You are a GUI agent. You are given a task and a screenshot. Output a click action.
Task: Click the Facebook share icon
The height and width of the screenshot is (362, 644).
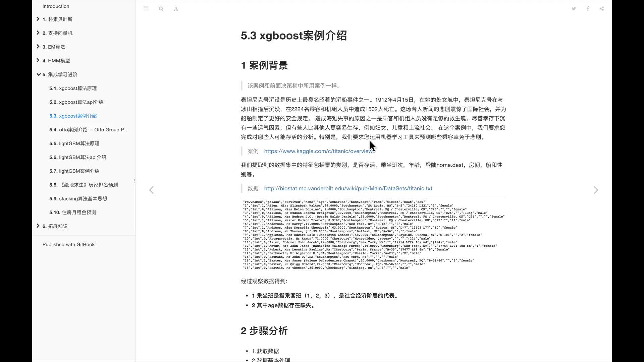588,8
